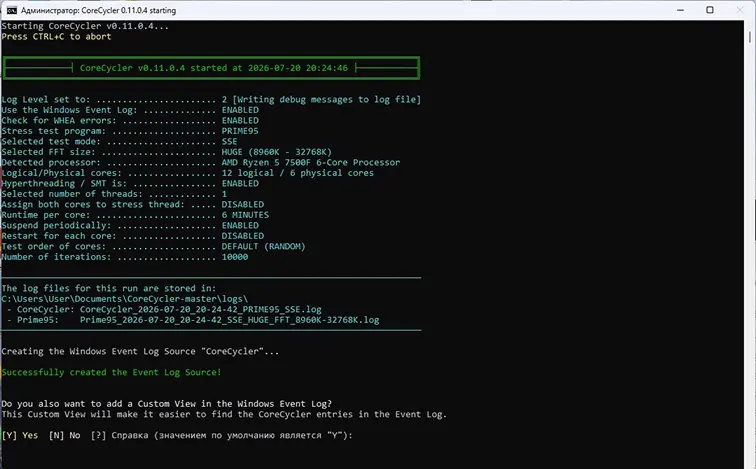Viewport: 756px width, 469px height.
Task: Click the PRIME95 stress test program value
Action: (x=240, y=131)
